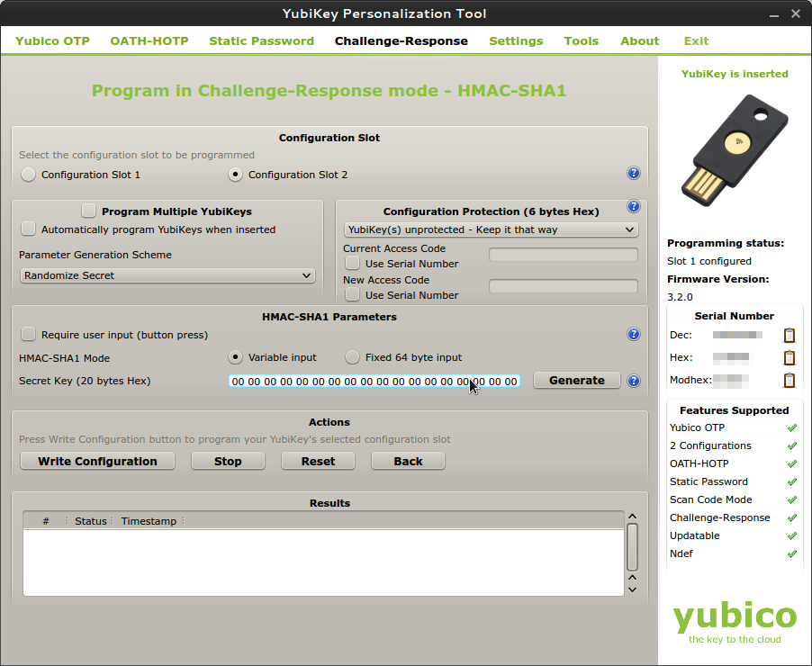
Task: Open the Randomize Secret scheme dropdown
Action: pos(167,275)
